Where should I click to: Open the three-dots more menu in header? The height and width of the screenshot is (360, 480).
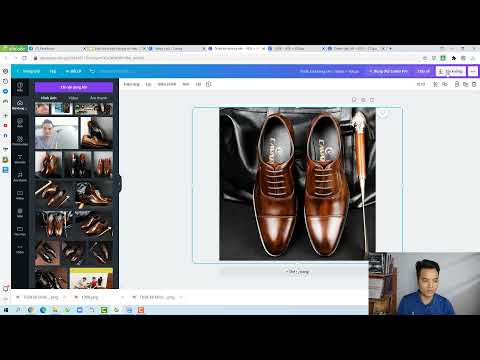[x=473, y=71]
